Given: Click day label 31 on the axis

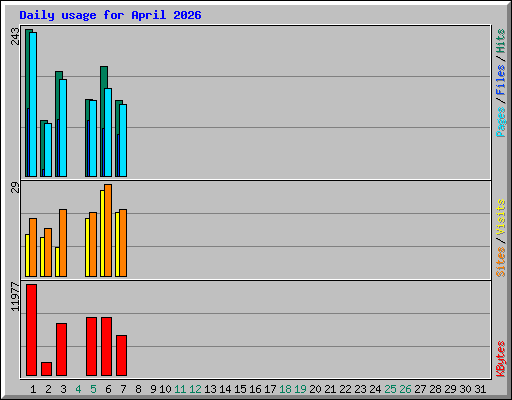Looking at the screenshot, I should (x=480, y=389).
